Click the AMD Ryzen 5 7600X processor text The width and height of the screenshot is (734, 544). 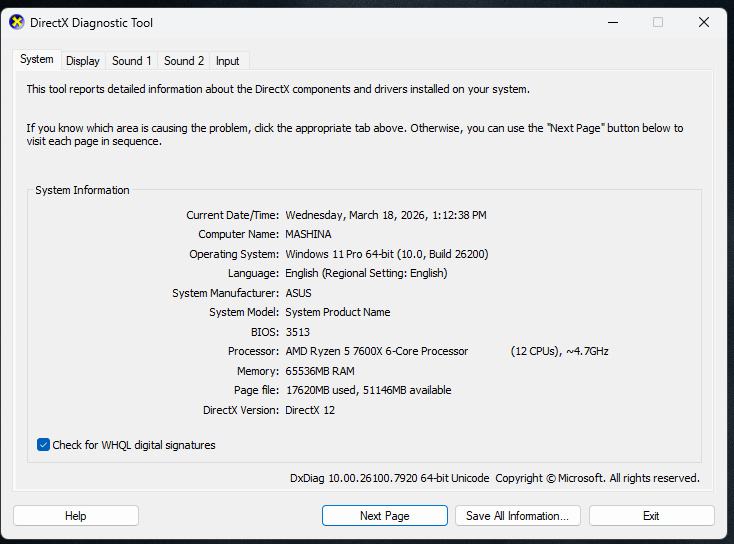click(x=377, y=351)
